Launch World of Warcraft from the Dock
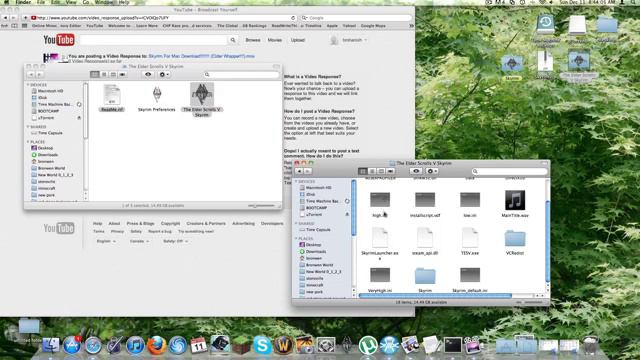The width and height of the screenshot is (640, 360). [283, 345]
